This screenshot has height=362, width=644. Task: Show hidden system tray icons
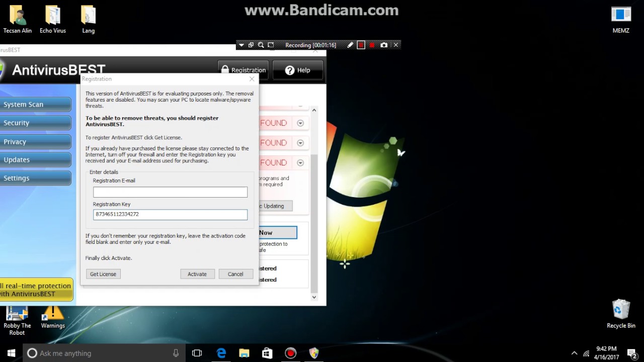pos(574,353)
